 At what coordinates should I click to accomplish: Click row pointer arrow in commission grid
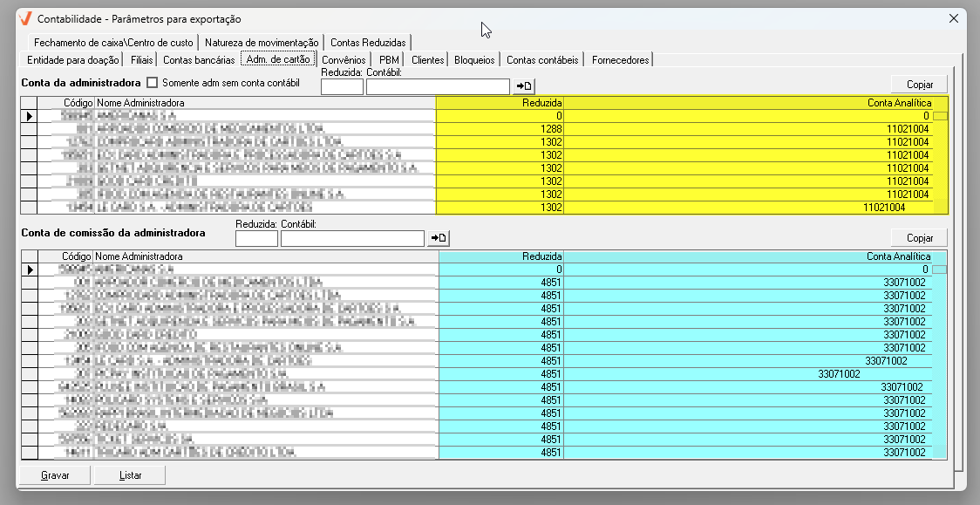pyautogui.click(x=29, y=270)
